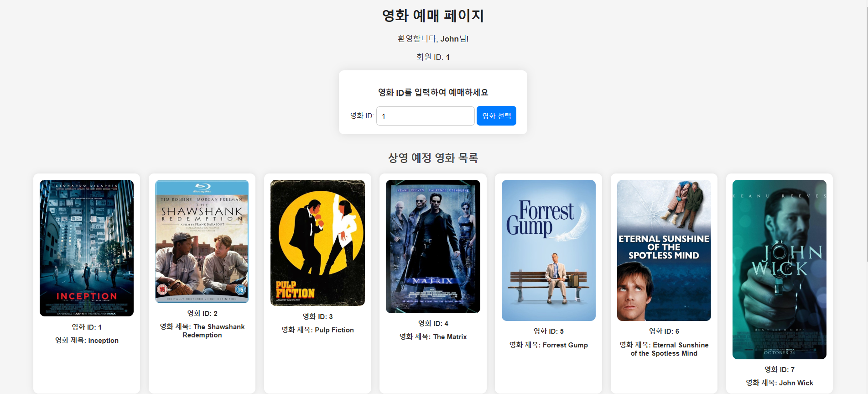Image resolution: width=868 pixels, height=394 pixels.
Task: Select the Shawshank Redemption poster
Action: coord(202,242)
